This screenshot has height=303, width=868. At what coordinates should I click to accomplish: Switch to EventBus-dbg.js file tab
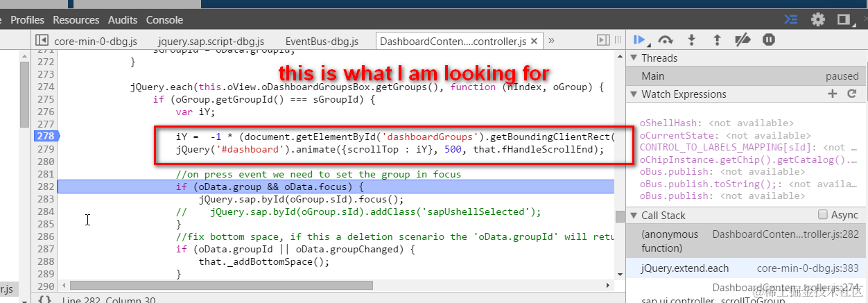pyautogui.click(x=322, y=42)
